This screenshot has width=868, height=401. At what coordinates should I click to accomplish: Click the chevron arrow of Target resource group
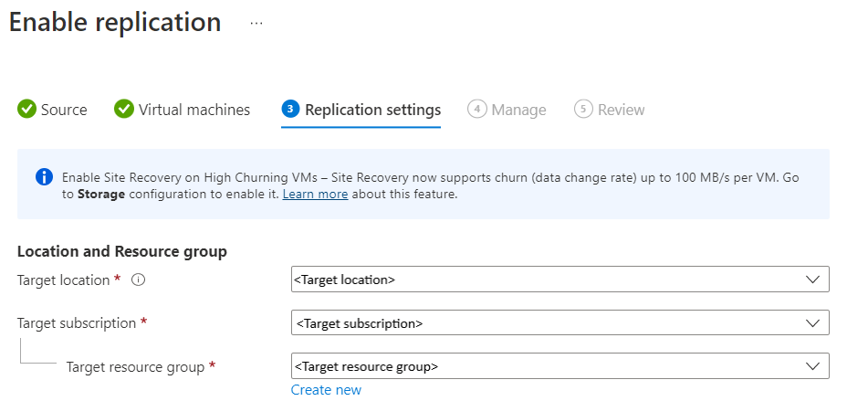click(813, 366)
